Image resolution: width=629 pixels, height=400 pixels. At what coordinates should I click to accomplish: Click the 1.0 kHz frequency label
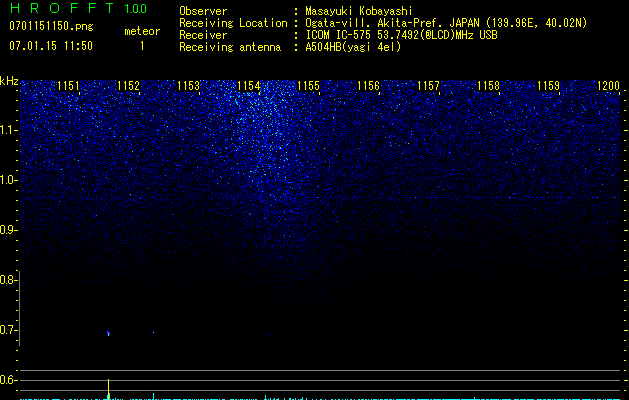[x=8, y=180]
